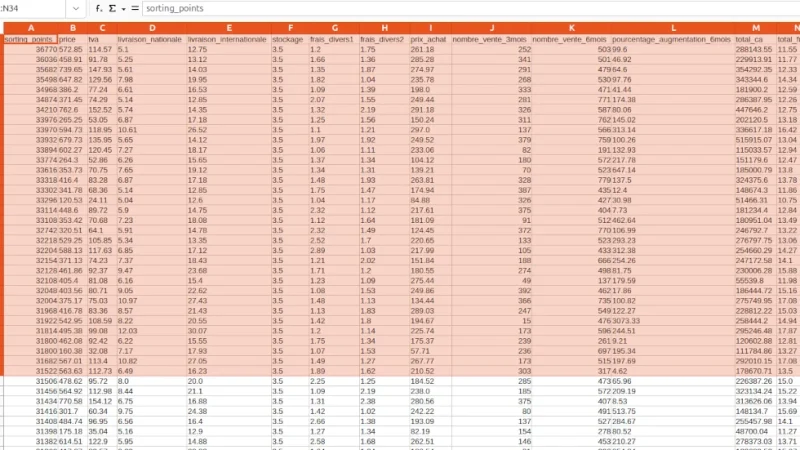This screenshot has height=450, width=800.
Task: Select column E header
Action: tap(229, 28)
